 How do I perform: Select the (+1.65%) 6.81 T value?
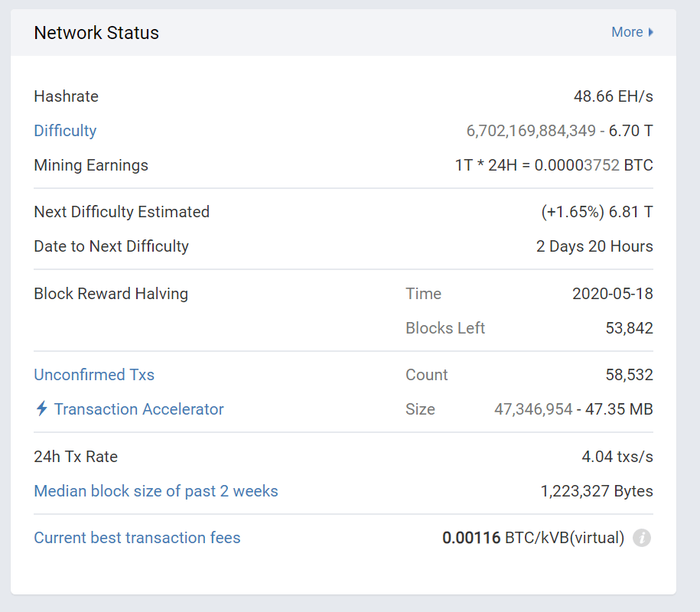(597, 212)
